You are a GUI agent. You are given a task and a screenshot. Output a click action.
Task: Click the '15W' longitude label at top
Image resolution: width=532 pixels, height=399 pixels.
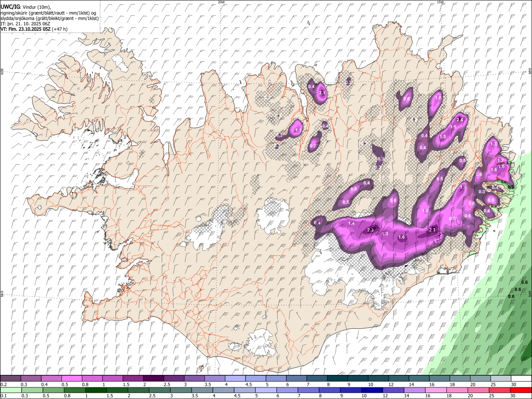point(440,2)
